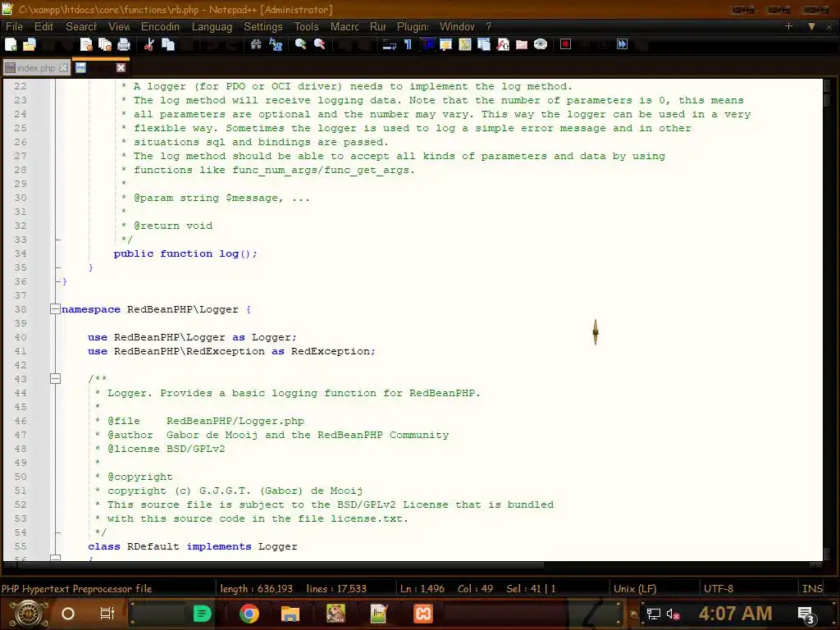Open Find with the binoculars icon

point(256,44)
